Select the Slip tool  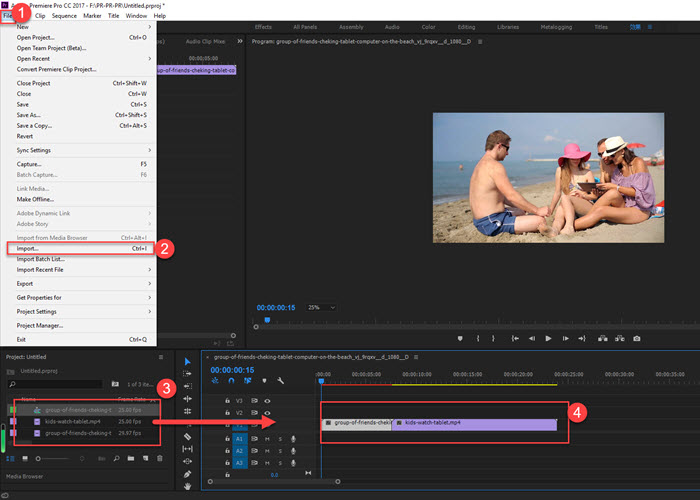point(188,449)
